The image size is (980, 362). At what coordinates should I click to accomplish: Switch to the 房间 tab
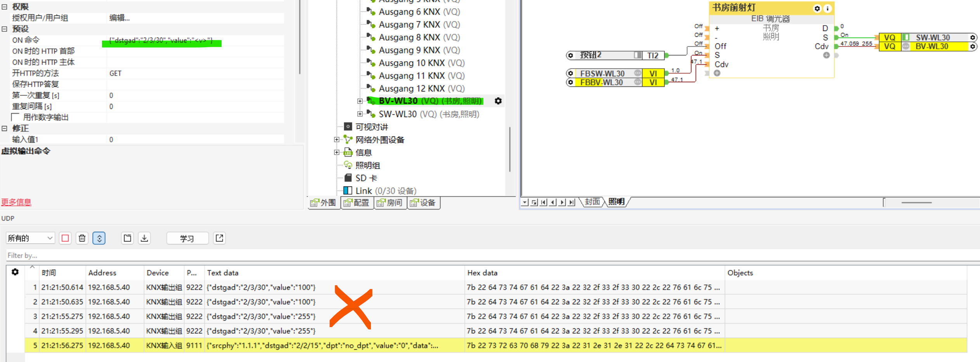point(390,203)
